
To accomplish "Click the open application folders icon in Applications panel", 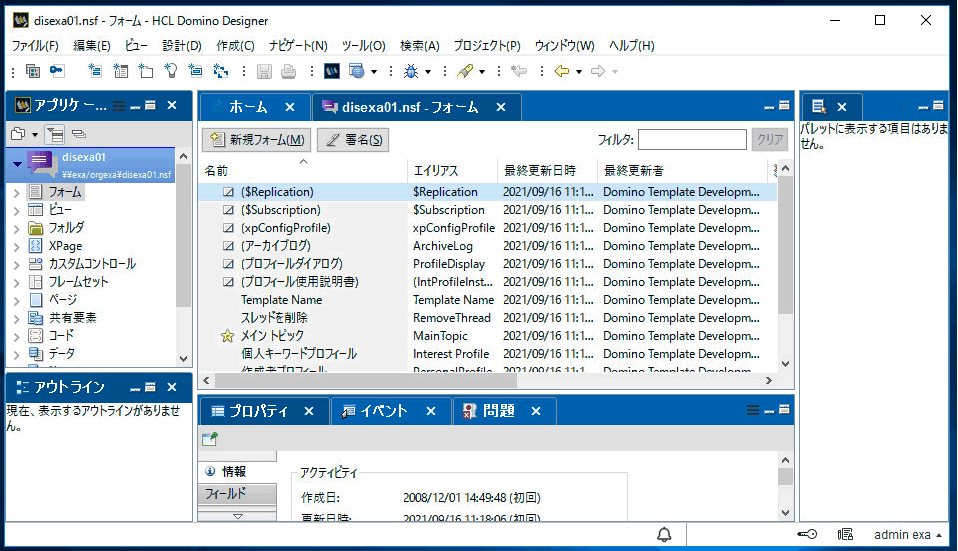I will [18, 134].
